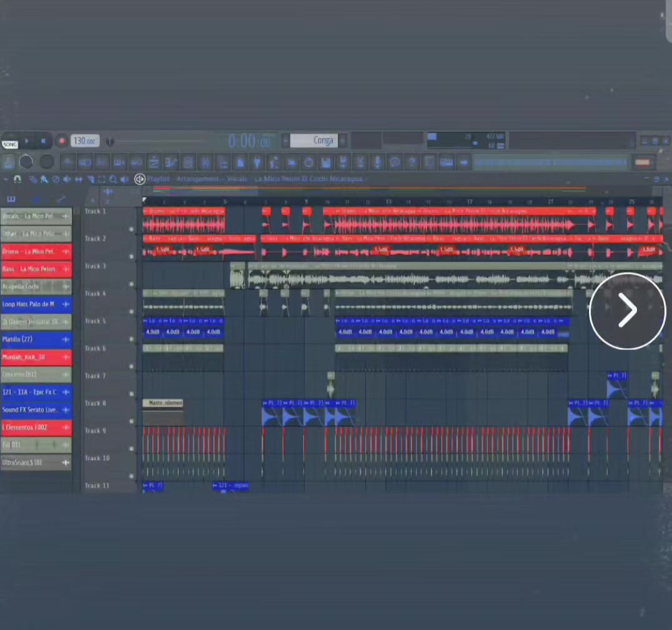This screenshot has height=630, width=672.
Task: Mute Track 1 using its dot
Action: pyautogui.click(x=131, y=229)
